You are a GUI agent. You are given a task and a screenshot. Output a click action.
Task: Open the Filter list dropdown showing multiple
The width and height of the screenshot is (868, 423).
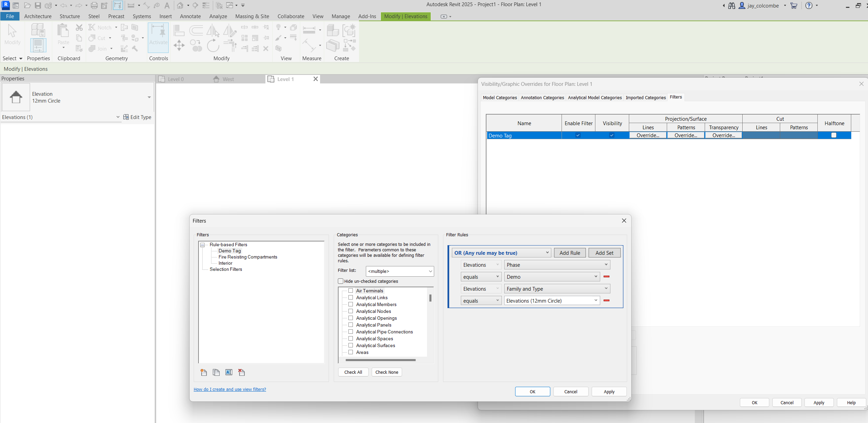tap(430, 271)
